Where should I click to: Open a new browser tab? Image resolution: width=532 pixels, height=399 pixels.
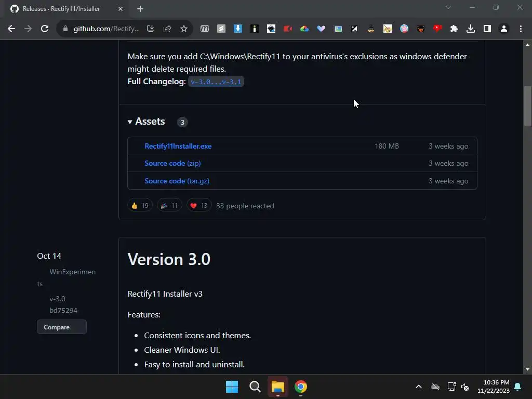[140, 9]
